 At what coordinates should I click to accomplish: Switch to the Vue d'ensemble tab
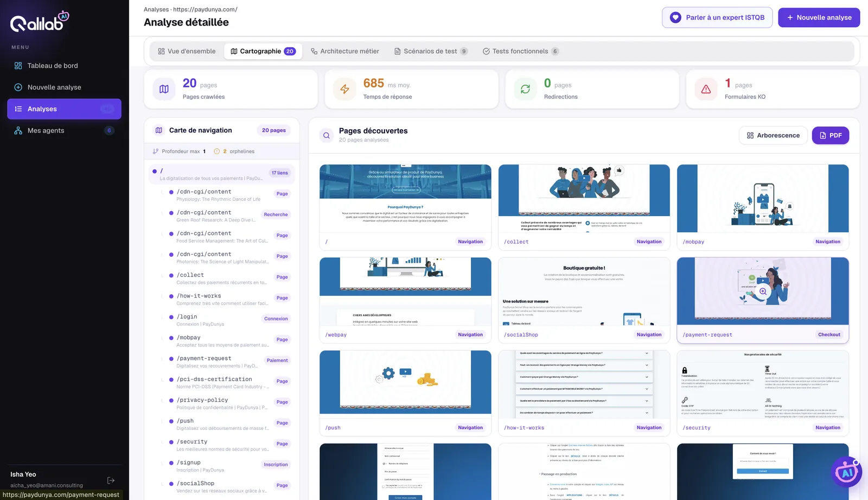187,52
